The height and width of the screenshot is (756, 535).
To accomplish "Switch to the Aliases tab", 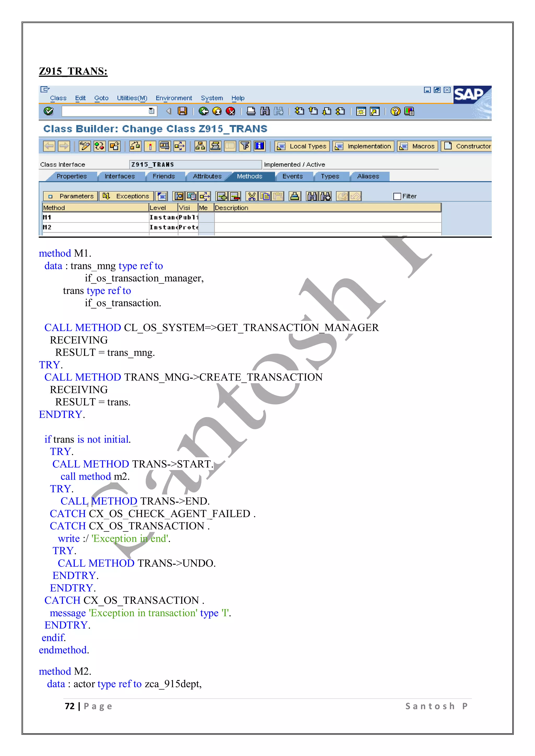I will click(368, 176).
